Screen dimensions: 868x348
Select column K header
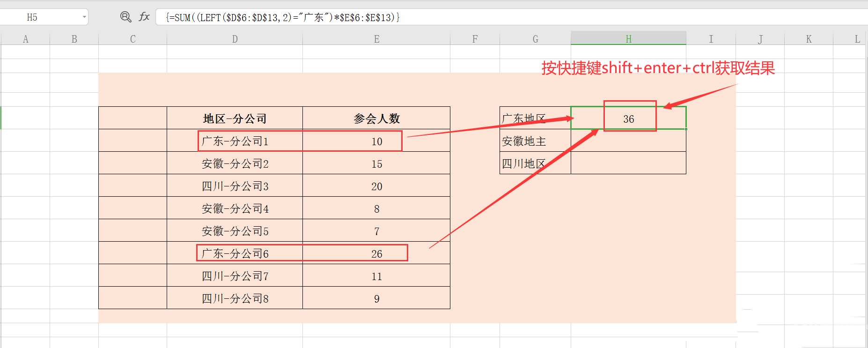coord(809,39)
